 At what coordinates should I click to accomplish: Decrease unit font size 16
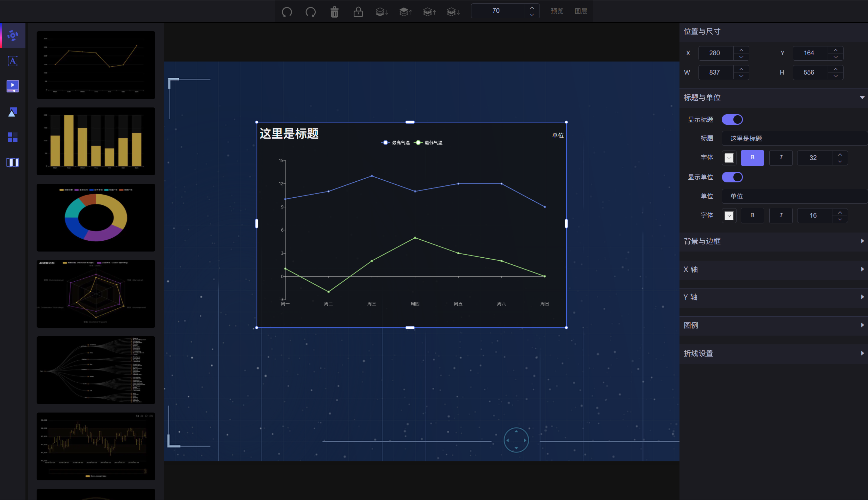(840, 219)
